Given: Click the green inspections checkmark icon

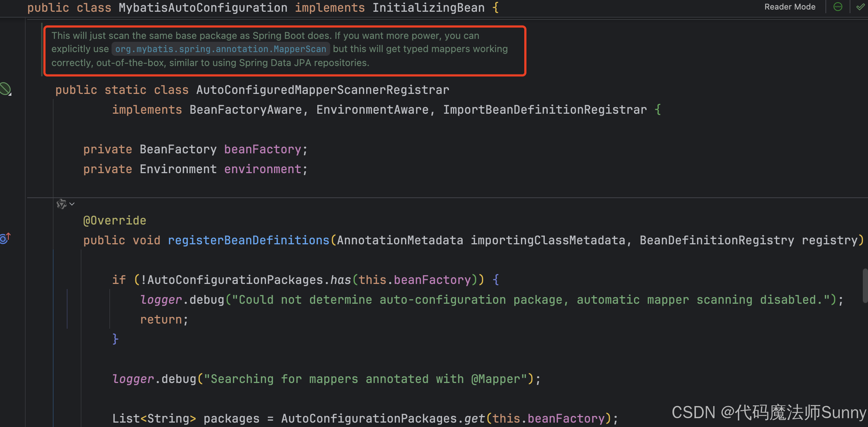Looking at the screenshot, I should (860, 7).
